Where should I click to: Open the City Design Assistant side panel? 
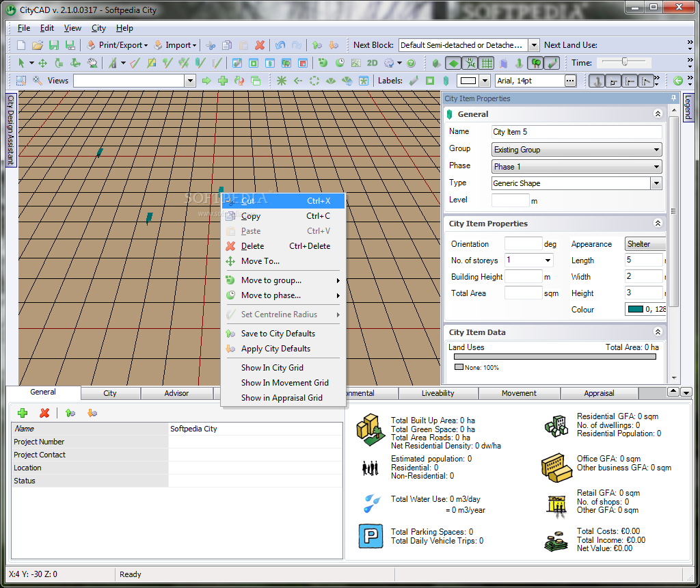[11, 129]
